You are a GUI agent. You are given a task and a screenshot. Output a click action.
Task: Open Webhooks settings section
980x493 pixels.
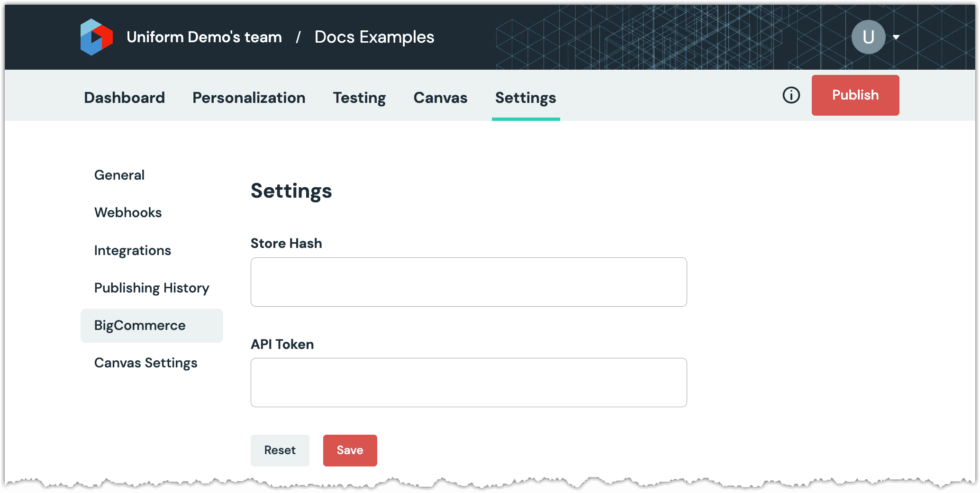tap(128, 212)
